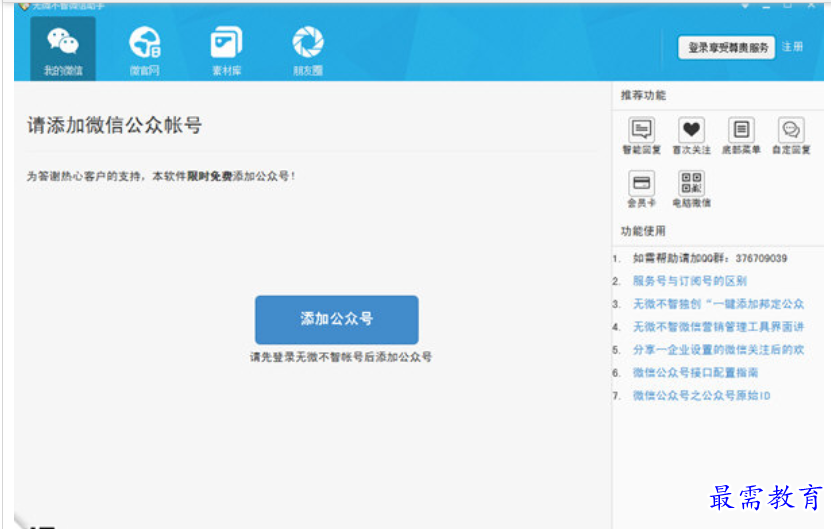Open link 无微不智独创一键添加绑定公众

[x=718, y=304]
